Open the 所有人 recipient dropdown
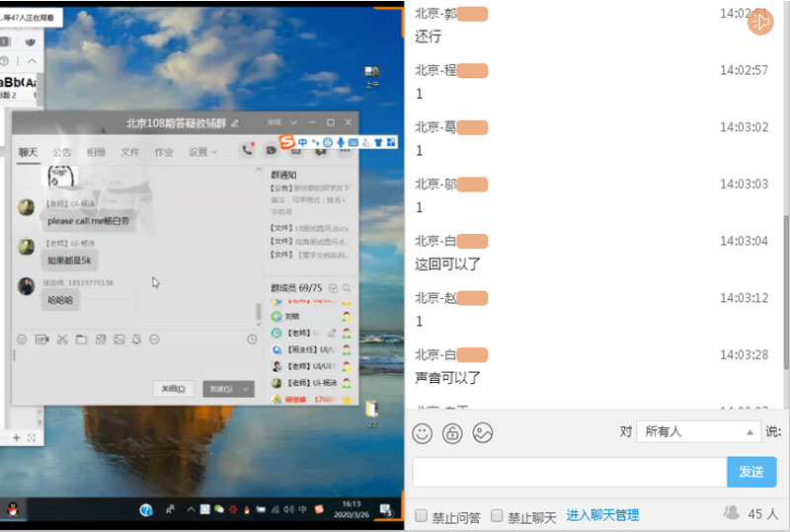 [x=698, y=431]
